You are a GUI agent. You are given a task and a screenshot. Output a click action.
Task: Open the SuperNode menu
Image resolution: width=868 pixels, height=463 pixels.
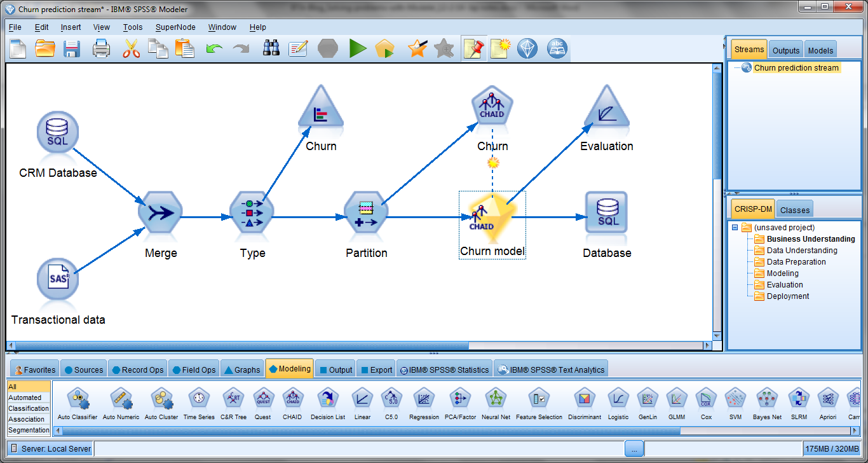tap(175, 27)
